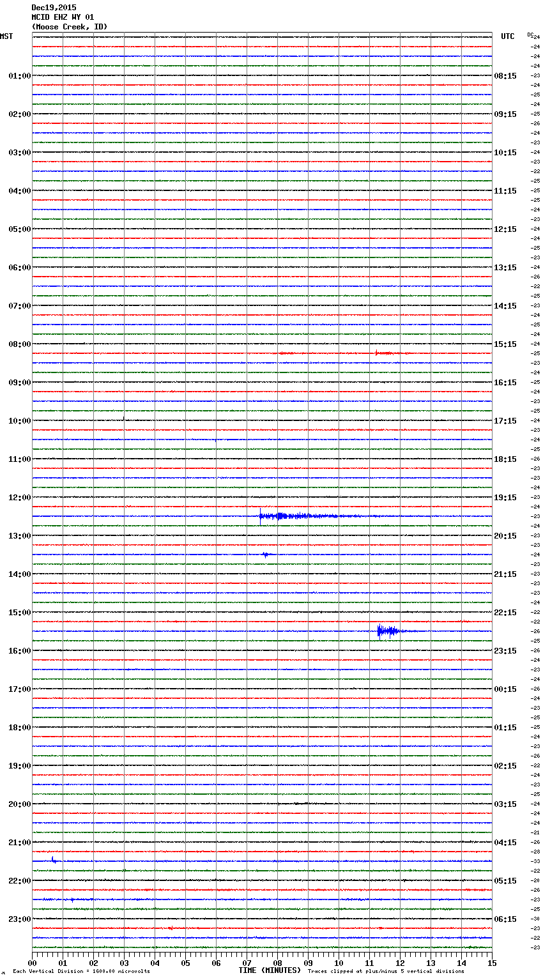Click minute "07" on the bottom time axis
The width and height of the screenshot is (543, 980).
click(x=247, y=963)
